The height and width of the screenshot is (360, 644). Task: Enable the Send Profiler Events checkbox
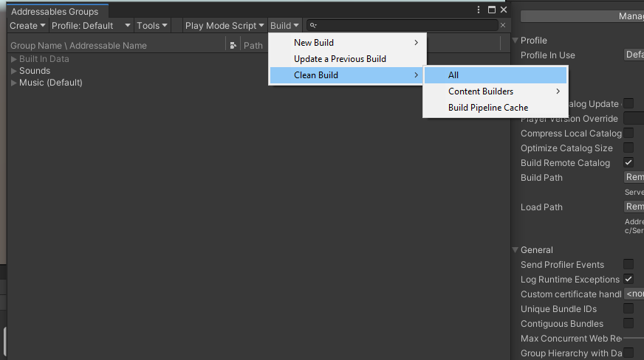pyautogui.click(x=628, y=264)
